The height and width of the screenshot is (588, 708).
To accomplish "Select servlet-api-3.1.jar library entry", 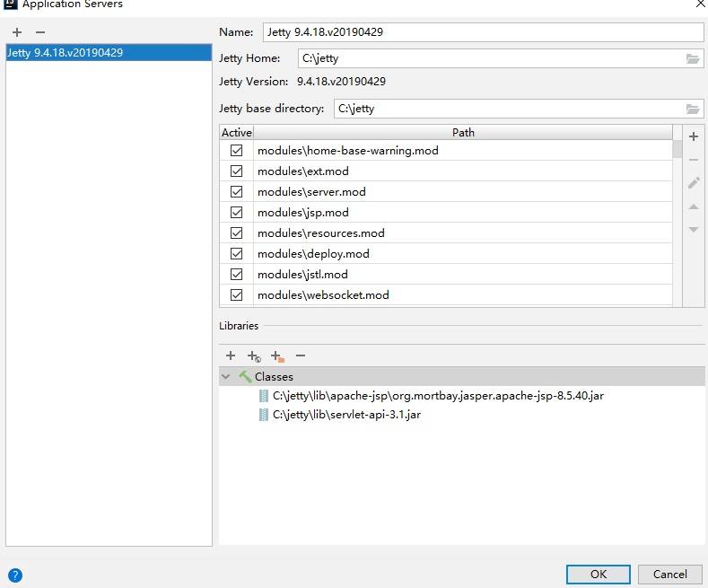I will point(346,415).
